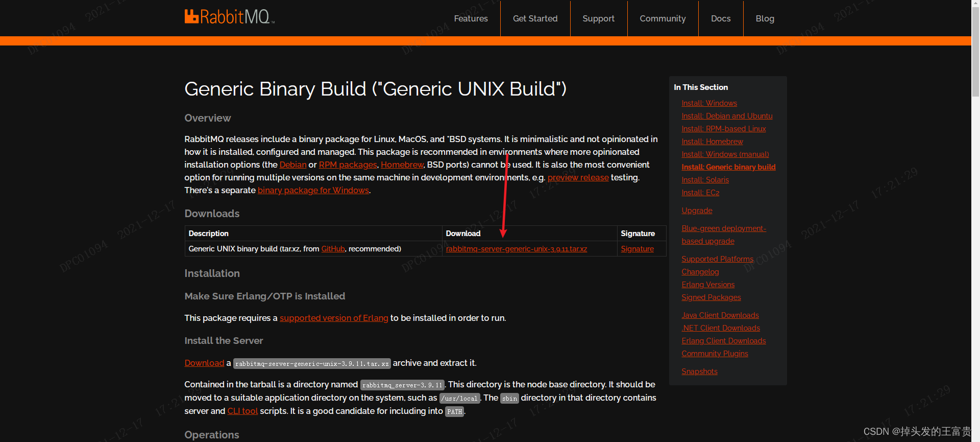This screenshot has width=980, height=442.
Task: Open Install: RPM-based Linux in the sidebar
Action: pos(723,129)
